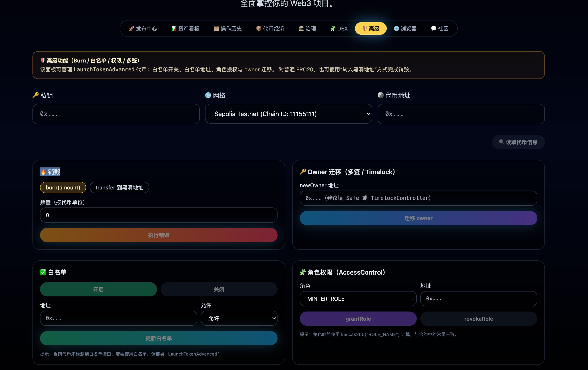Open the 允许 whitelist permission dropdown
Screen dimensions: 588x370
(239, 318)
